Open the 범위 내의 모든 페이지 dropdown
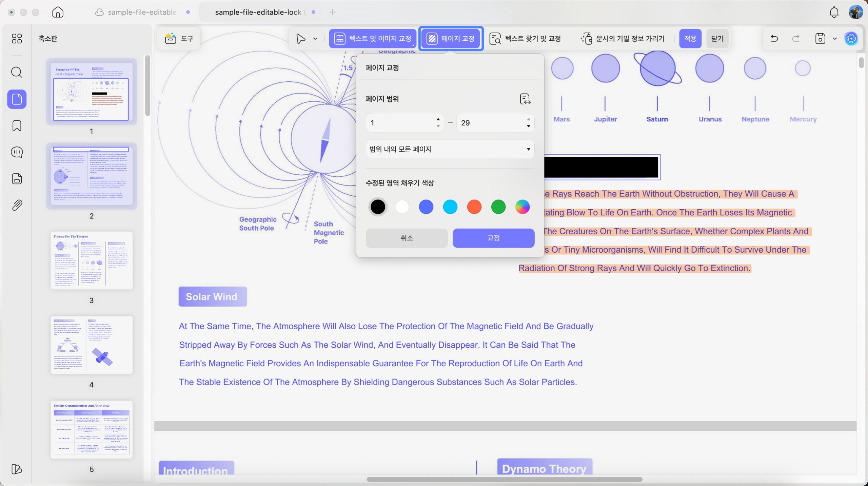 click(x=450, y=149)
